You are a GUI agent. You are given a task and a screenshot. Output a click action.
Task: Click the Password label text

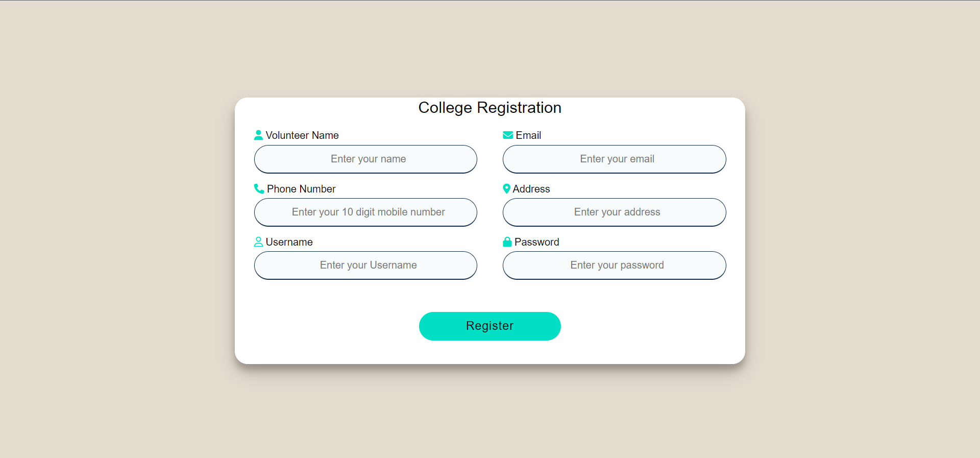pyautogui.click(x=536, y=242)
